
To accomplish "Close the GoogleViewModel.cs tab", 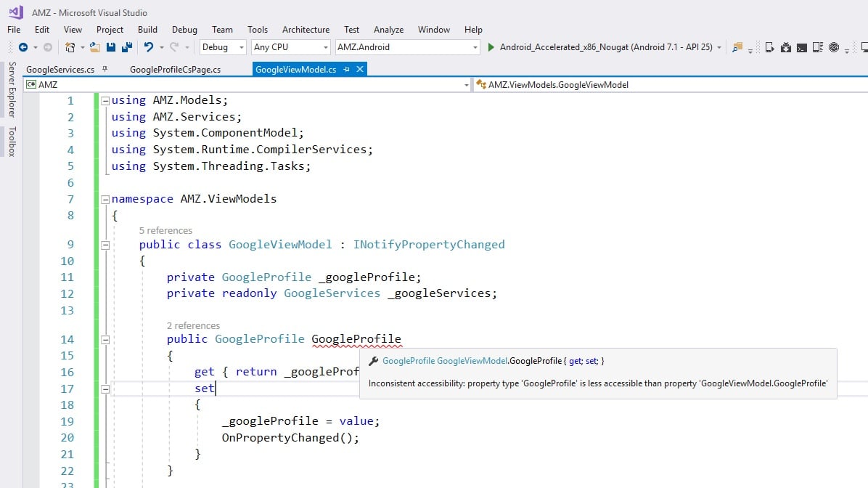I will tap(360, 69).
